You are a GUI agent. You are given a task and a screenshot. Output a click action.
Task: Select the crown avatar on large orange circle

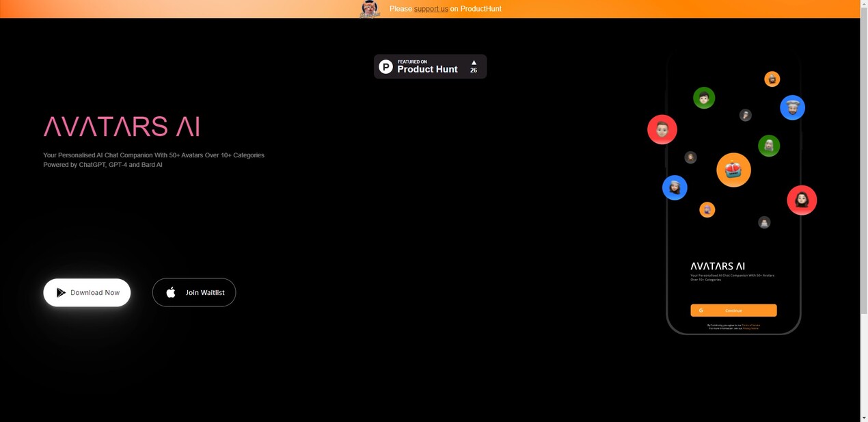(x=733, y=170)
